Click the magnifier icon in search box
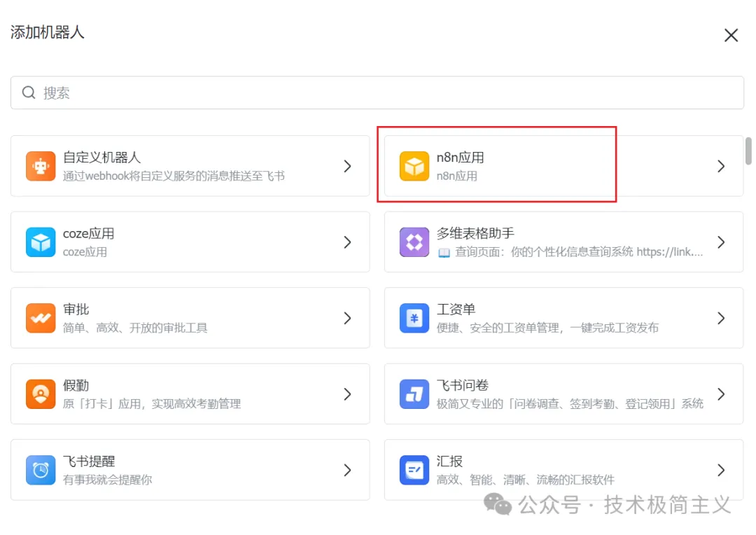 coord(29,92)
